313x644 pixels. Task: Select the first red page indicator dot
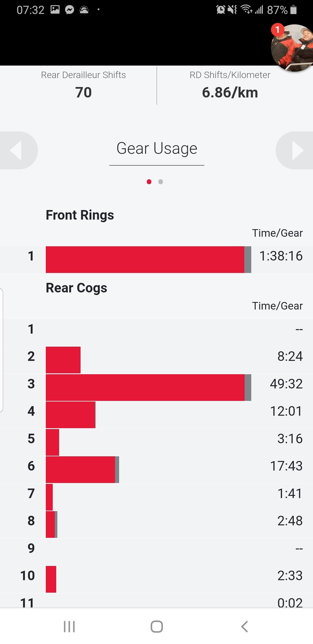coord(149,182)
